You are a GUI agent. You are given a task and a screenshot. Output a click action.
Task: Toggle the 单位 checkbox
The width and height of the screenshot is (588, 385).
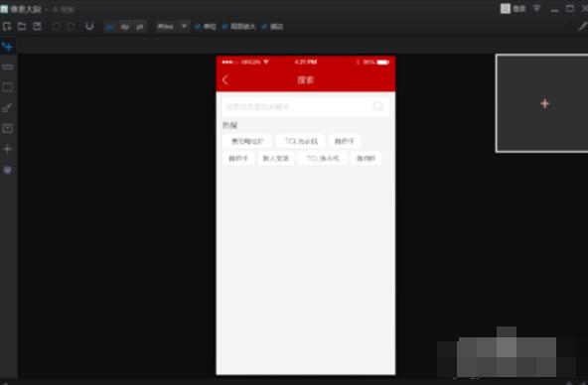click(198, 26)
